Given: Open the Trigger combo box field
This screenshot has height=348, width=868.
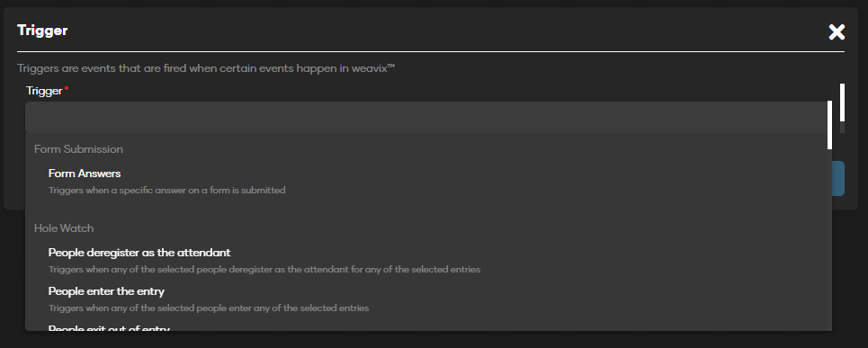Looking at the screenshot, I should [x=426, y=117].
